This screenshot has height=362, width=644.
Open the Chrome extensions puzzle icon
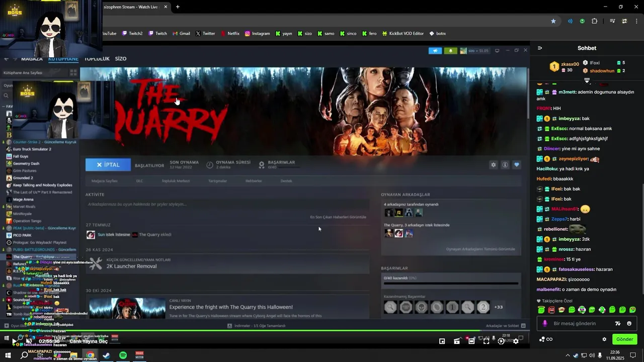point(595,21)
